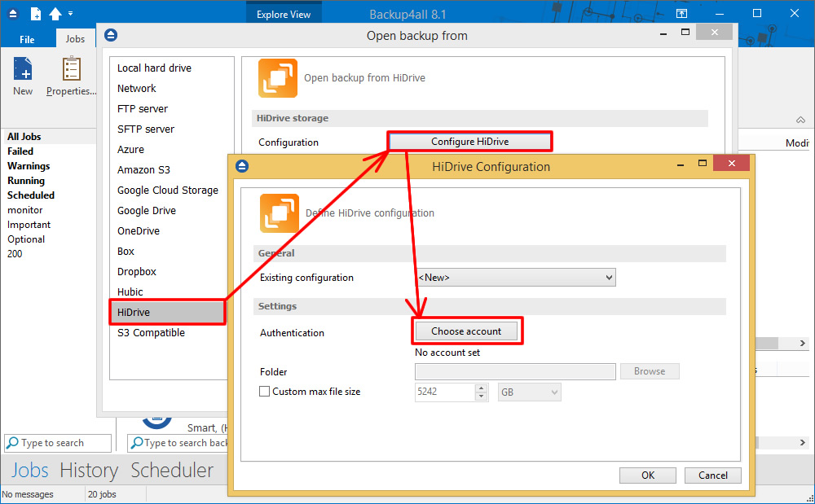Create a backup with the New job icon
Image resolution: width=815 pixels, height=504 pixels.
(x=22, y=72)
